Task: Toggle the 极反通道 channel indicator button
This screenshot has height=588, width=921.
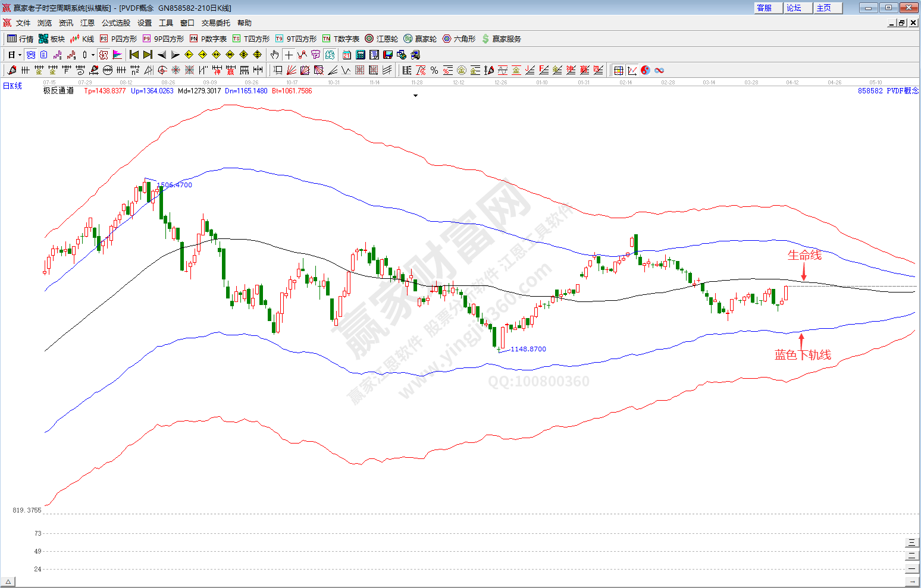Action: click(x=104, y=55)
